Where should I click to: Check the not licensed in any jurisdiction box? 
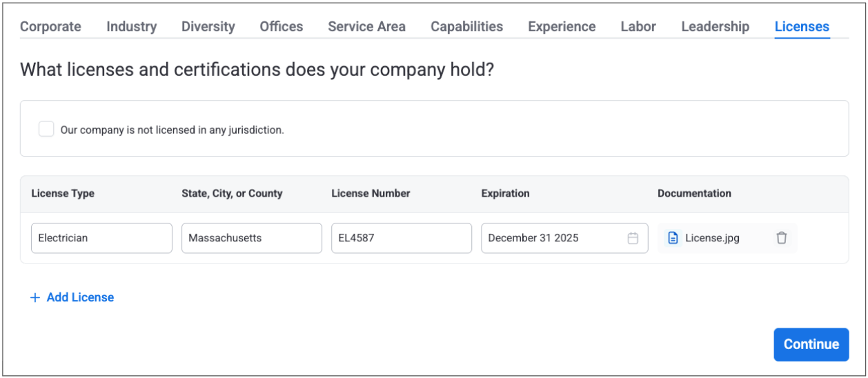(x=46, y=129)
